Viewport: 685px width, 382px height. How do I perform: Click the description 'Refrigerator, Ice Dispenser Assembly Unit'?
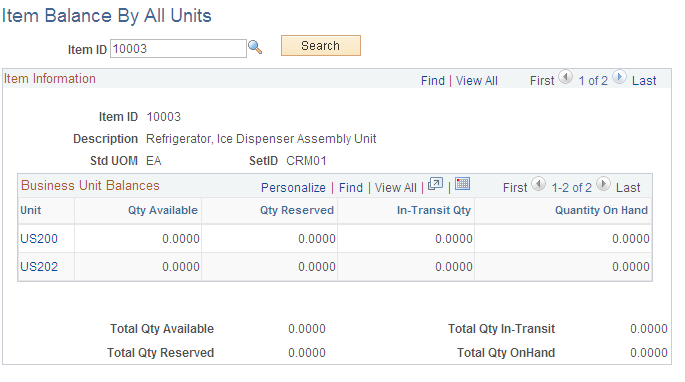coord(261,139)
